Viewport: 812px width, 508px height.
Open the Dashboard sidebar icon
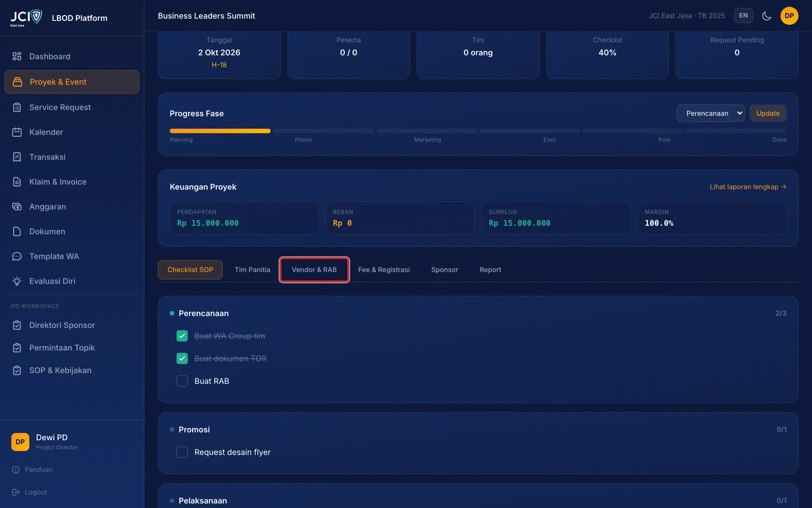[17, 56]
